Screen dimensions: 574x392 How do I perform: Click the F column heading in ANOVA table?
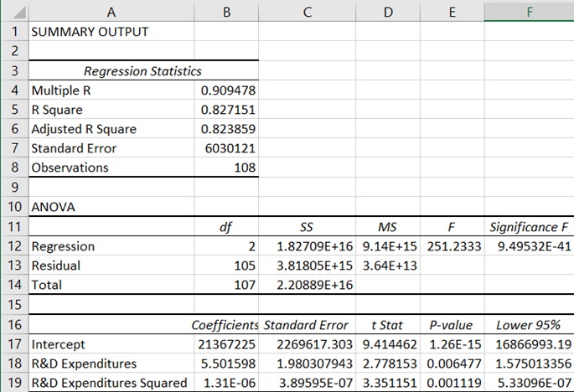452,227
